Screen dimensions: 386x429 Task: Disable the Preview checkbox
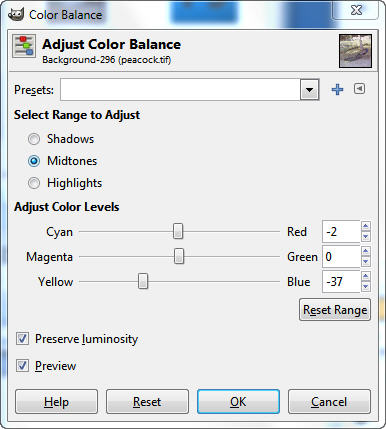(x=22, y=366)
